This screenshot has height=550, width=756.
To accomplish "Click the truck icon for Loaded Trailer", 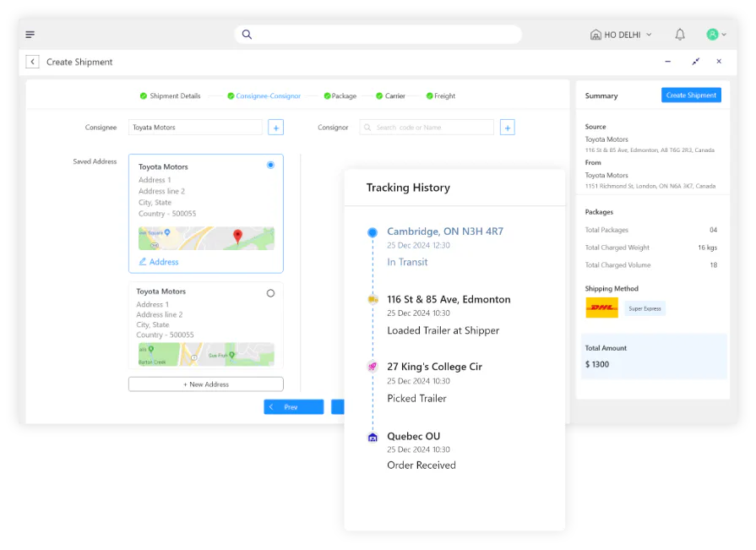I will 373,300.
